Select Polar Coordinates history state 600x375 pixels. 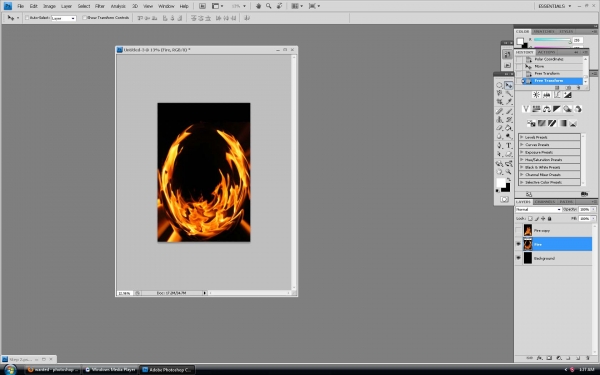pos(549,59)
